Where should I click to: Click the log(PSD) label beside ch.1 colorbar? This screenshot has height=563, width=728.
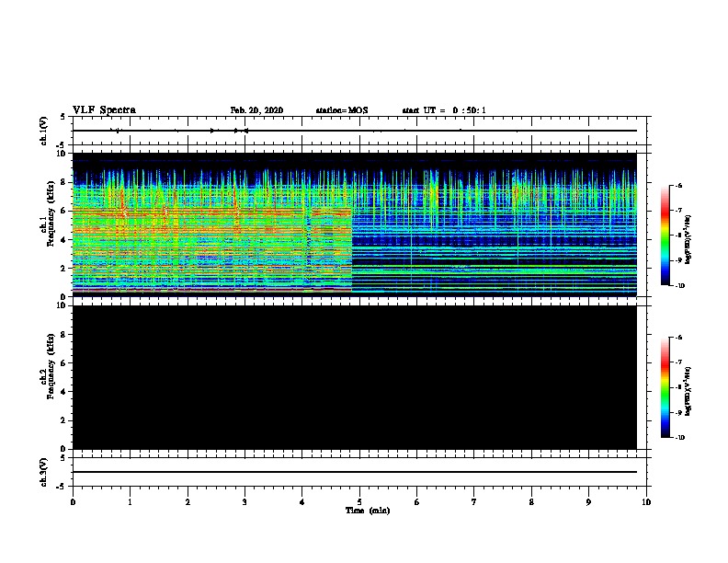click(x=688, y=239)
